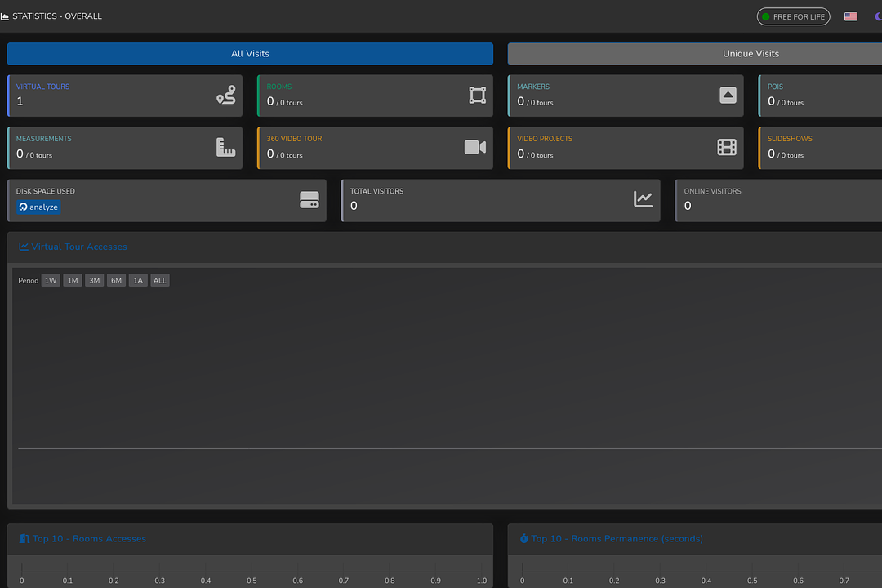This screenshot has width=882, height=588.
Task: Click the Markers arrow icon
Action: tap(728, 96)
